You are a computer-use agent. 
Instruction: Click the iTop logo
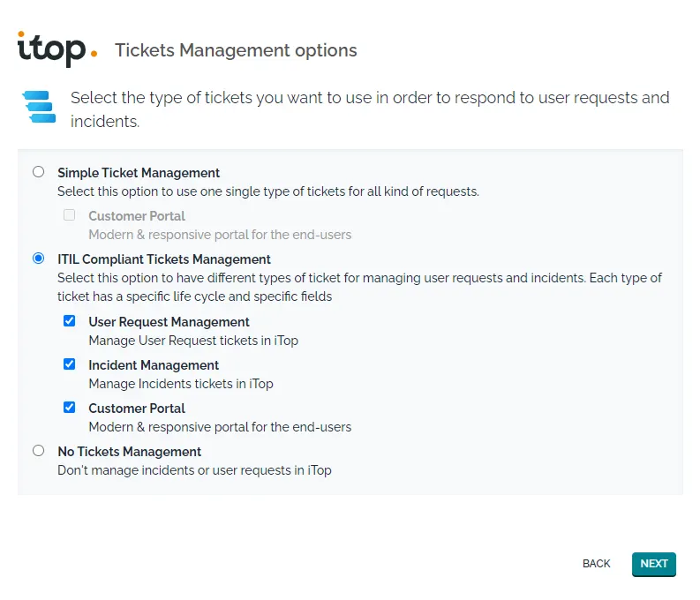click(x=57, y=49)
